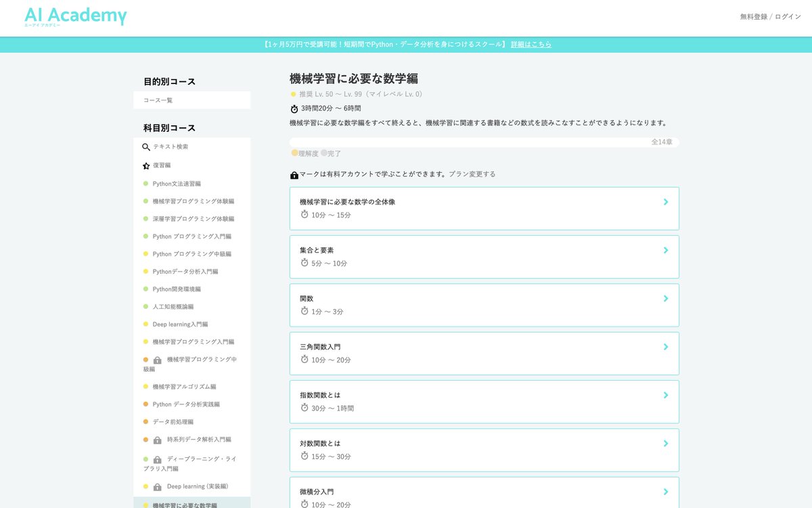The image size is (812, 508).
Task: Click the プラン変更する link
Action: point(472,175)
